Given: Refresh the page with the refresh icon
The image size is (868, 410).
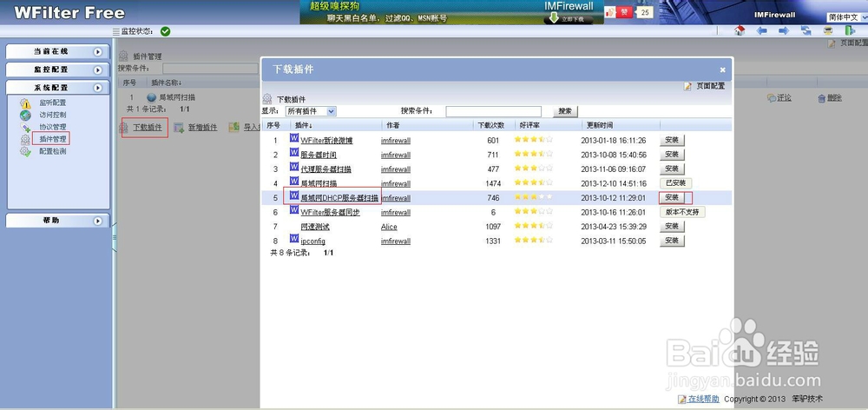Looking at the screenshot, I should 806,31.
